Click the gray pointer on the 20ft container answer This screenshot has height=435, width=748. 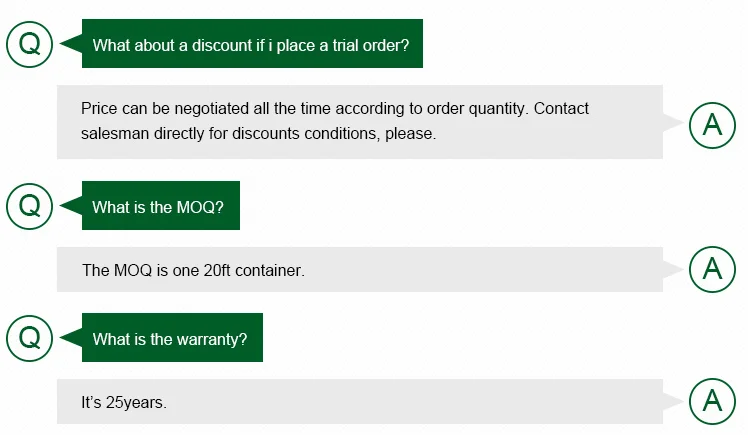672,268
